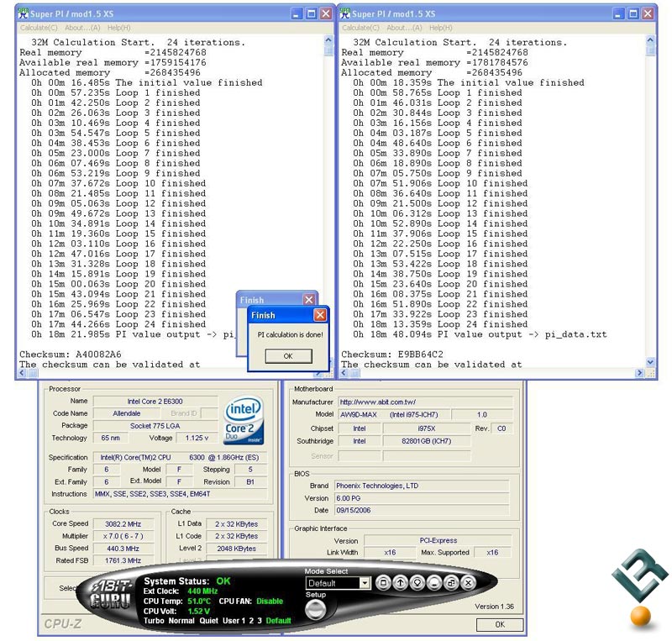Viewport: 672px width, 641px height.
Task: Open About...(A) menu in right Super PI window
Action: point(404,28)
